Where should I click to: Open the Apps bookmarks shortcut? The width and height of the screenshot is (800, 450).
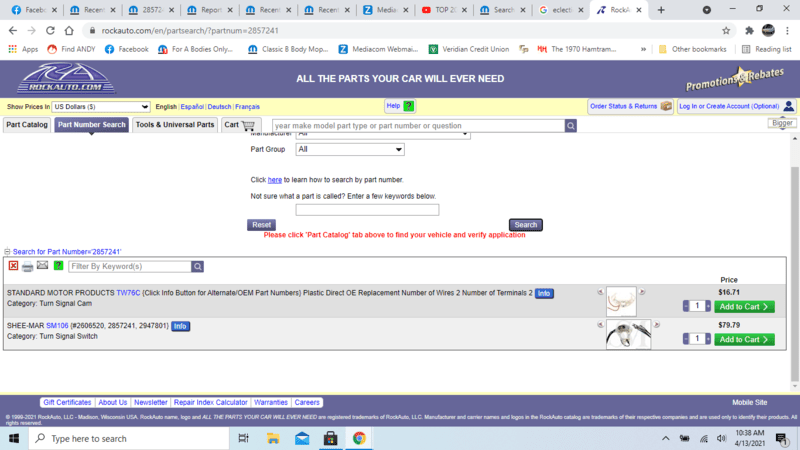click(x=23, y=49)
